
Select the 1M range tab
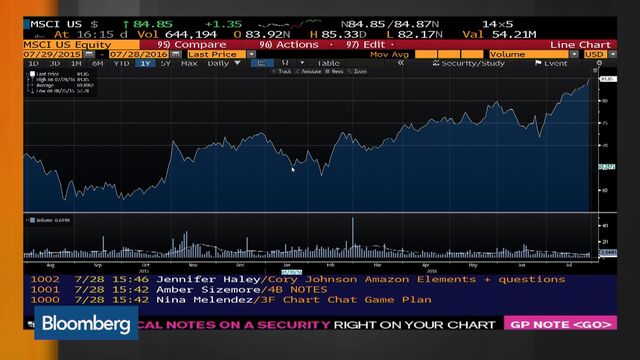point(76,63)
